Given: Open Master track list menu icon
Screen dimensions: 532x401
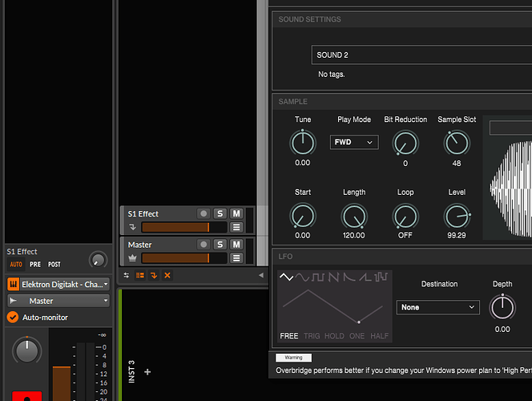Looking at the screenshot, I should [236, 258].
